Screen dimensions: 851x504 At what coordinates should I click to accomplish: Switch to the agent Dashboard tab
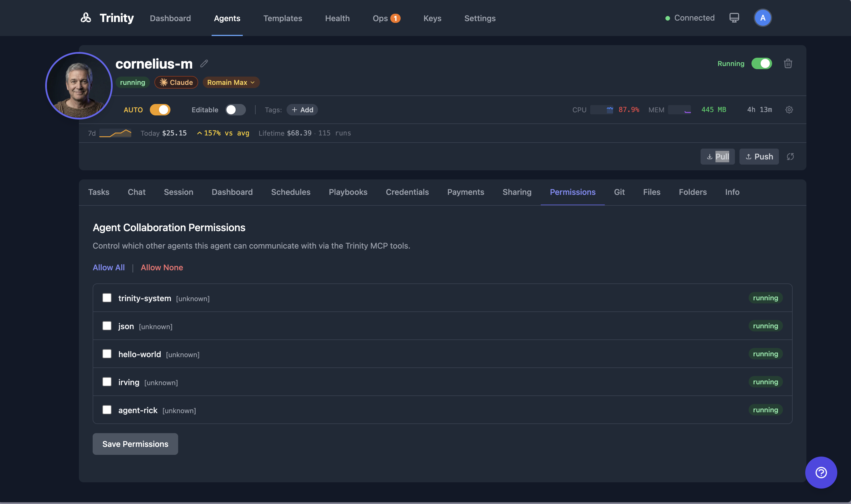232,192
